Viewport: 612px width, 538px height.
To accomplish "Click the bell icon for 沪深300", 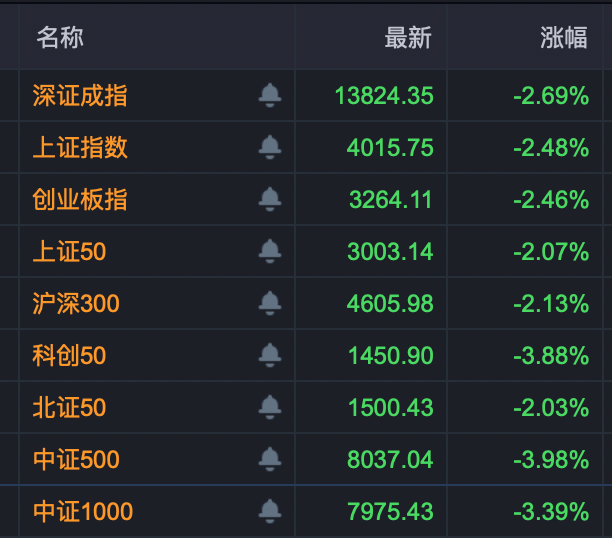I will [x=269, y=304].
